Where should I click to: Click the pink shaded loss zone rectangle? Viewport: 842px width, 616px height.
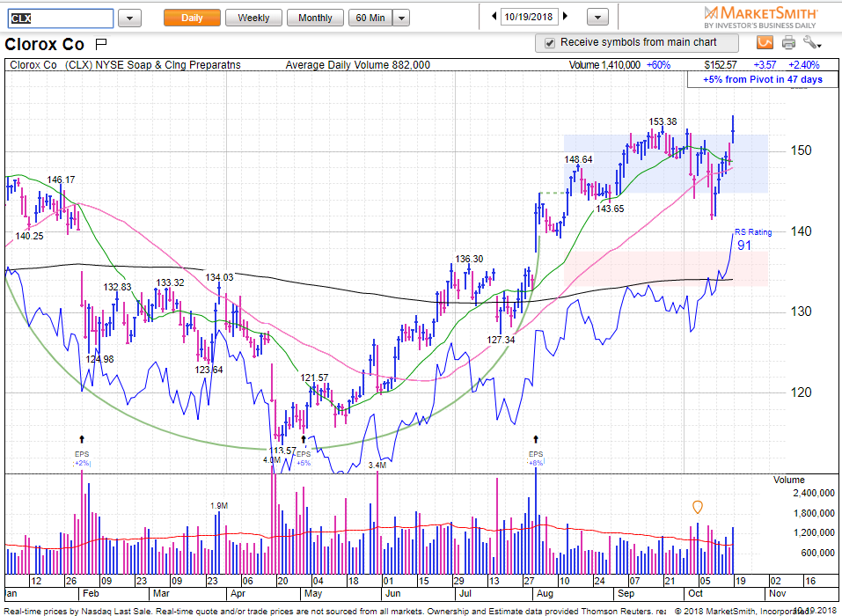click(666, 268)
